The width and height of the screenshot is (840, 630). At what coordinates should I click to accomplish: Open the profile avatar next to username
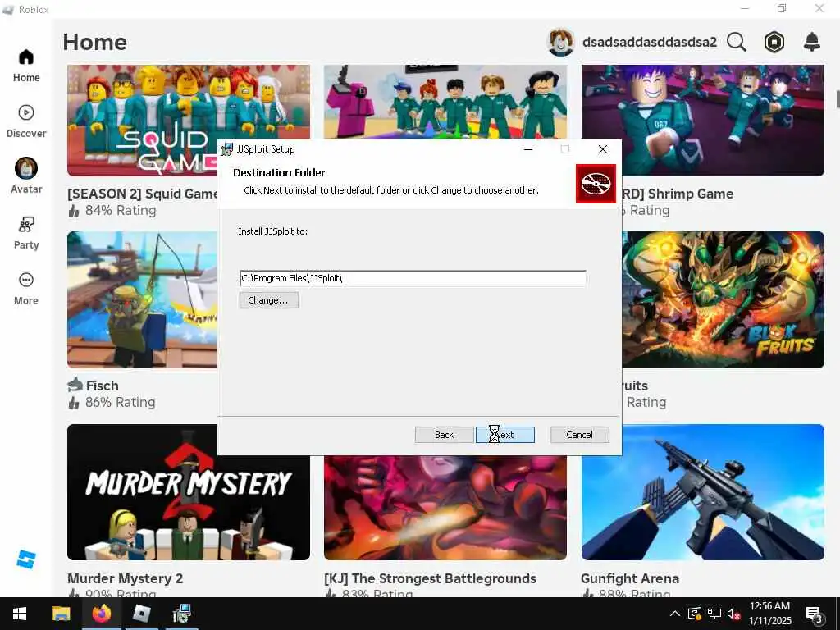pyautogui.click(x=561, y=42)
